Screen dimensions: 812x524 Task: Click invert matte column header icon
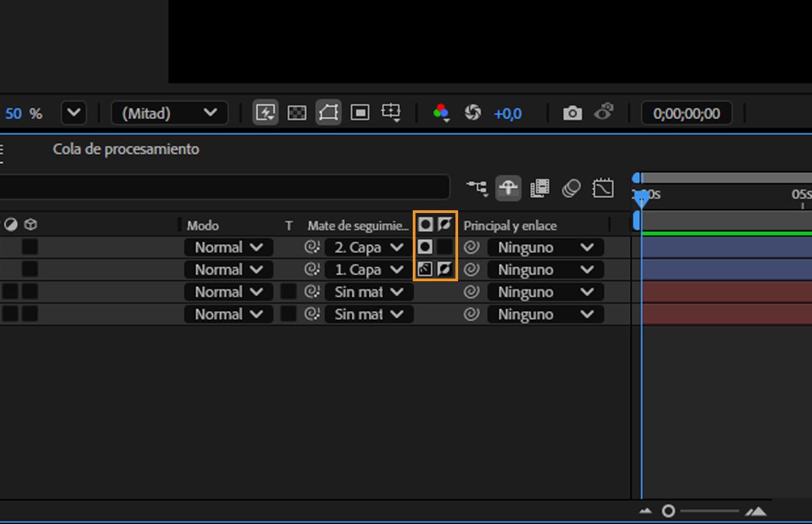pyautogui.click(x=445, y=224)
